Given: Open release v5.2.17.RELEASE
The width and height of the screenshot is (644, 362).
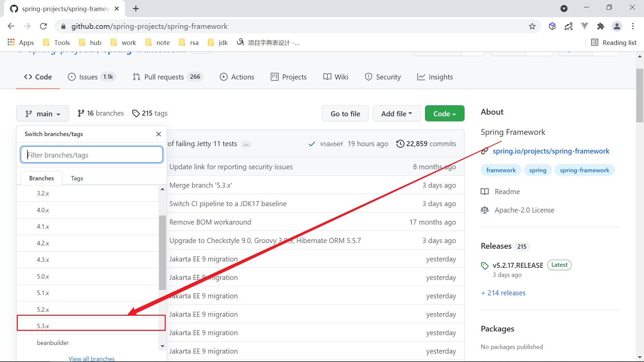Looking at the screenshot, I should coord(518,265).
